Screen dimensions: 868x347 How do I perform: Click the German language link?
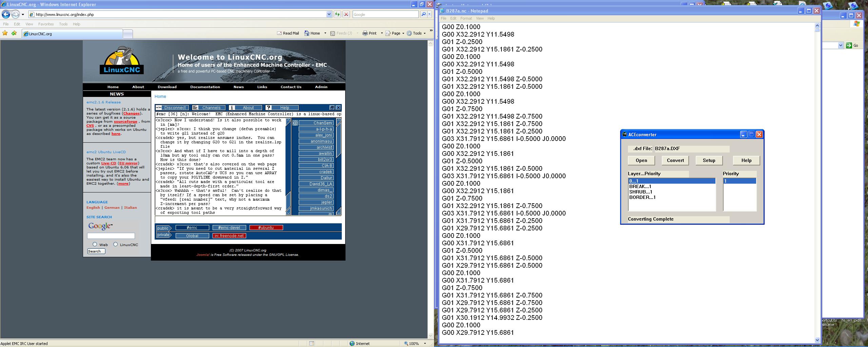coord(112,207)
